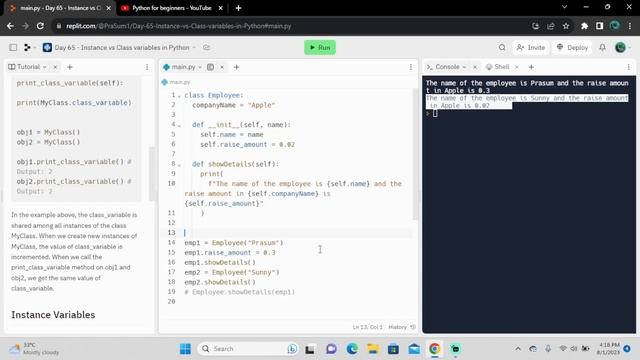
Task: Expand the repl title dropdown
Action: (194, 47)
